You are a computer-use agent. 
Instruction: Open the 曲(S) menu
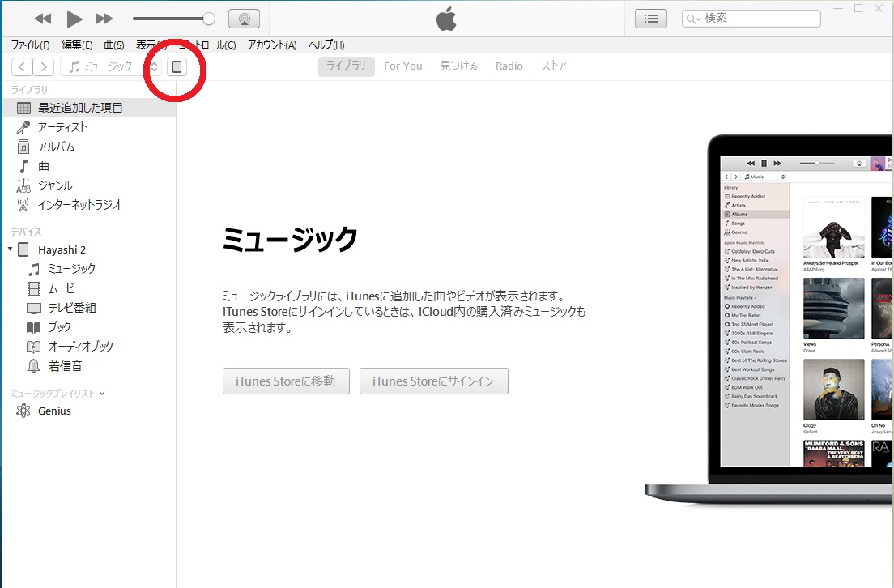(x=114, y=45)
